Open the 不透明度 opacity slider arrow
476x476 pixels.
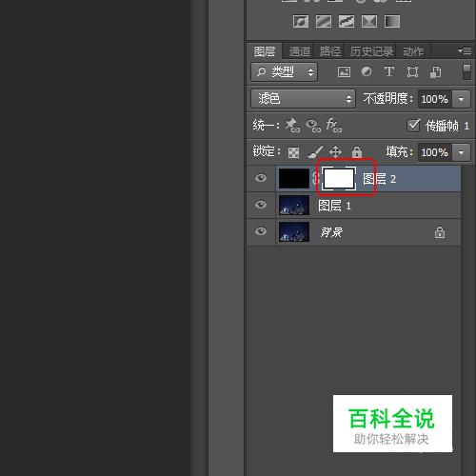click(x=461, y=99)
